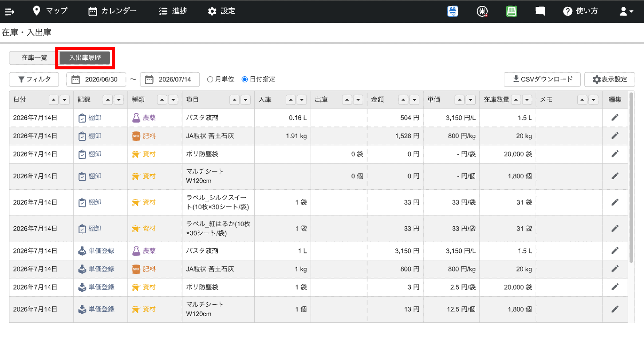The height and width of the screenshot is (362, 644).
Task: Sort 種類 column descending
Action: point(173,100)
